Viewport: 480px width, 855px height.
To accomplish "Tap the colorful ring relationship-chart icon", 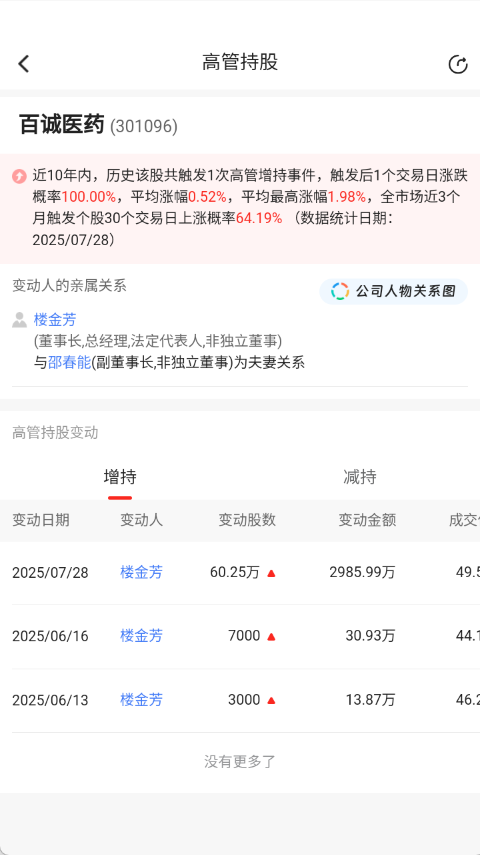I will (x=340, y=291).
